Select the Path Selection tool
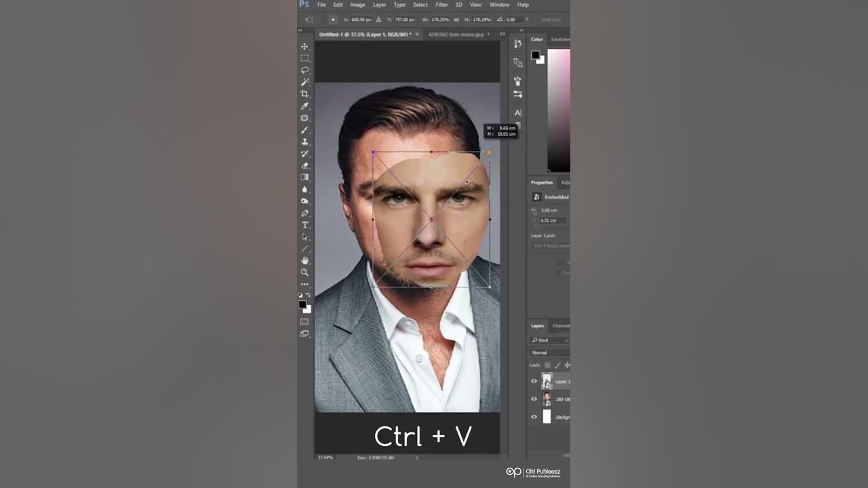The width and height of the screenshot is (868, 488). tap(304, 237)
